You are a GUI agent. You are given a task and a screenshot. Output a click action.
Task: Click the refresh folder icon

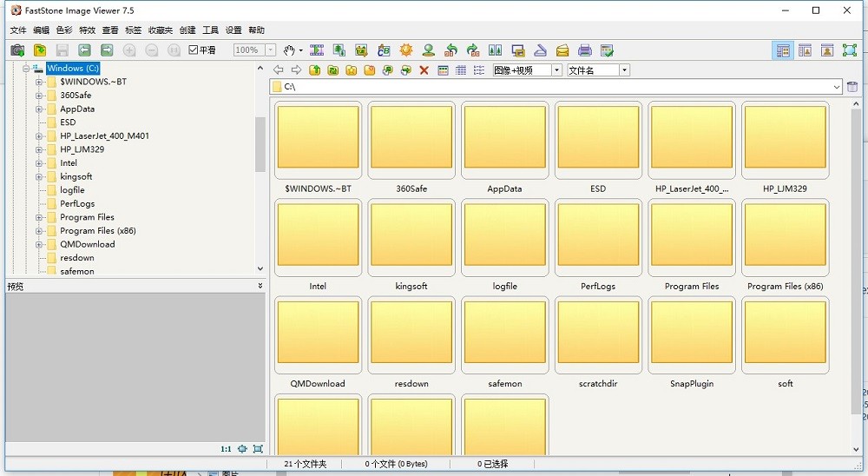click(332, 69)
